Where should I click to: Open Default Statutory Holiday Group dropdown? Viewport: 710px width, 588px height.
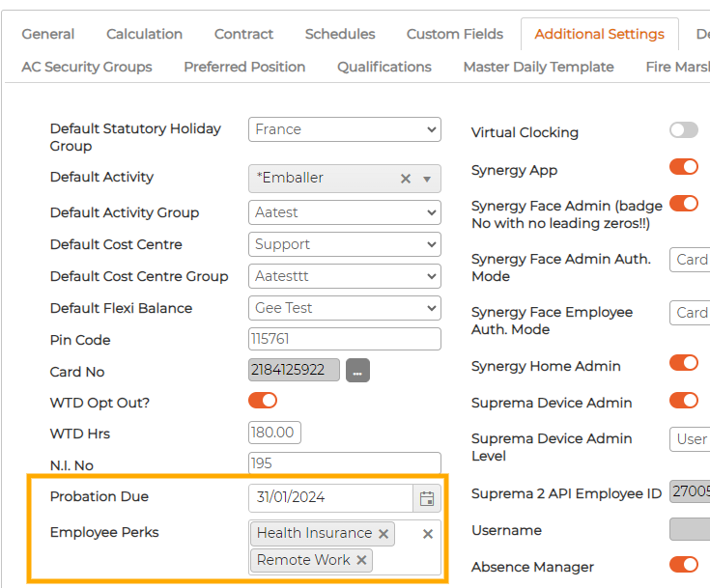(x=344, y=129)
